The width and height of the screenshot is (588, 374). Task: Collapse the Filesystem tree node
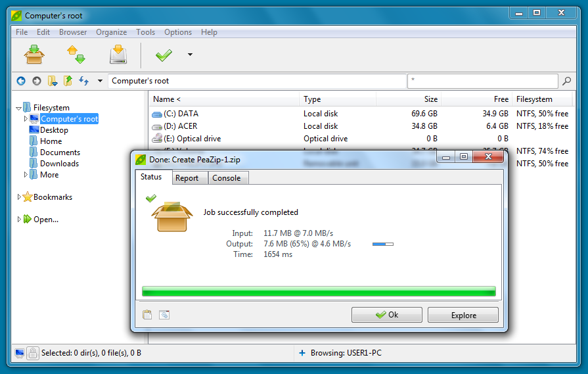tap(18, 108)
